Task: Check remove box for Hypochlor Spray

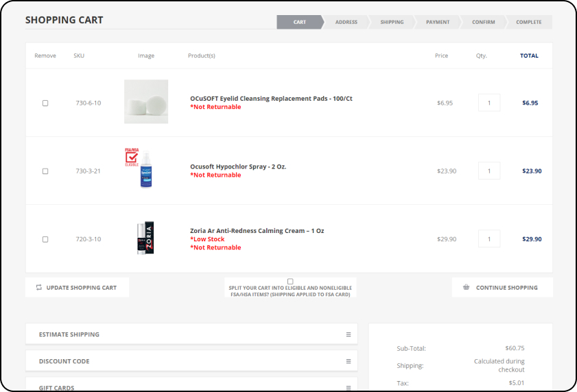Action: coord(45,171)
